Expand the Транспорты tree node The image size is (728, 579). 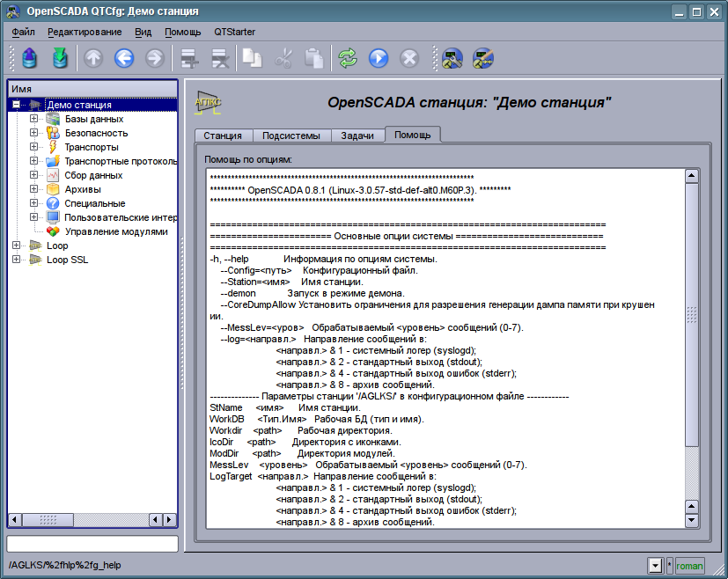33,147
